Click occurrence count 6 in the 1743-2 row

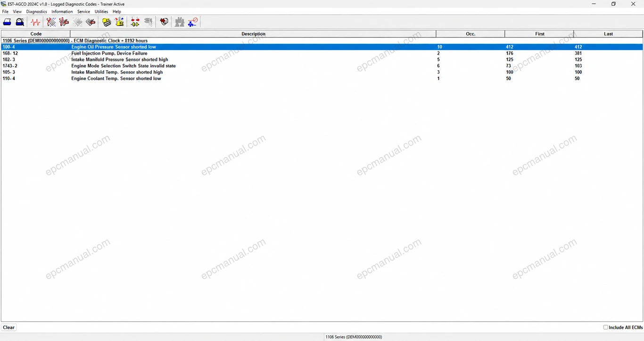[x=438, y=66]
